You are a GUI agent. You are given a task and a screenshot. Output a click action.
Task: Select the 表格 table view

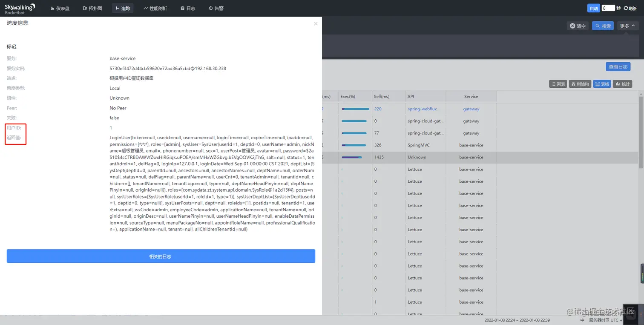(602, 84)
